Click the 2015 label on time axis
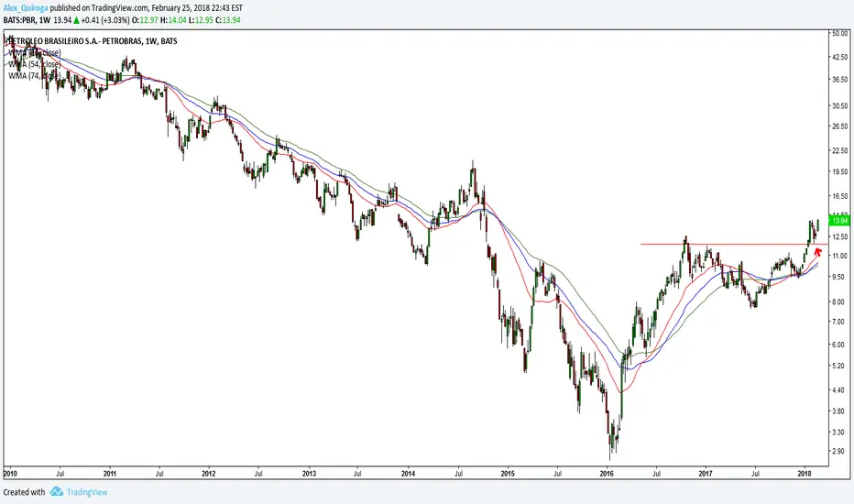Screen dimensions: 854x504 click(x=507, y=474)
